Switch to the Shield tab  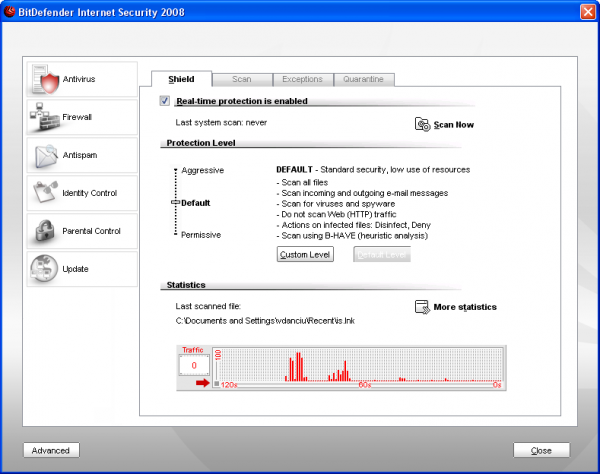(x=181, y=79)
